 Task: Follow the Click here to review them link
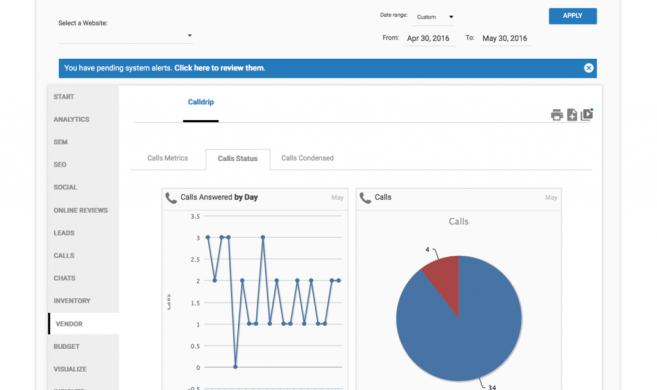(x=220, y=68)
